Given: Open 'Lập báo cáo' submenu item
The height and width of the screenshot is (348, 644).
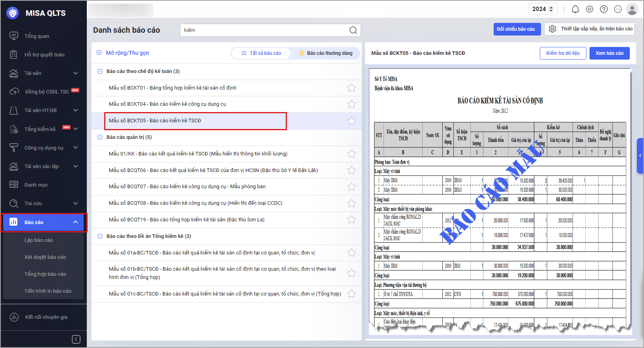Looking at the screenshot, I should pyautogui.click(x=39, y=240).
